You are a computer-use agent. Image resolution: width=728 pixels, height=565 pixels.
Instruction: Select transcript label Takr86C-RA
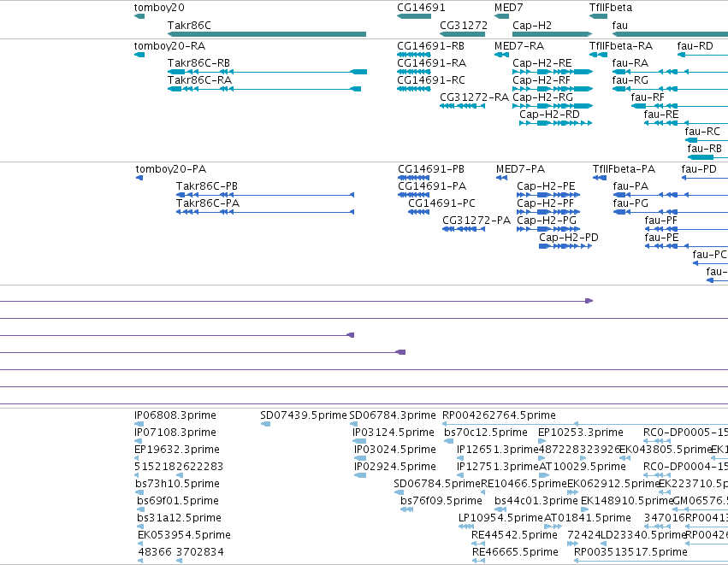pyautogui.click(x=199, y=80)
